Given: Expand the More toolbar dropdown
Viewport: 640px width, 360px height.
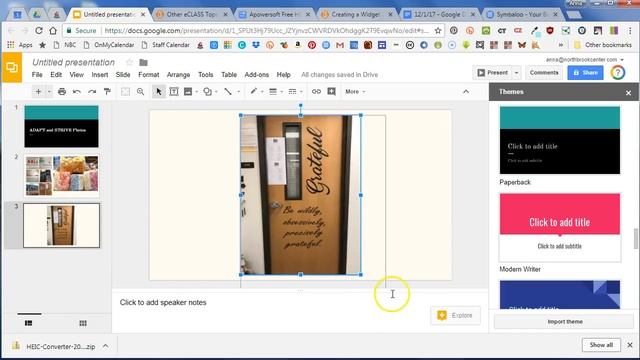Looking at the screenshot, I should (355, 92).
